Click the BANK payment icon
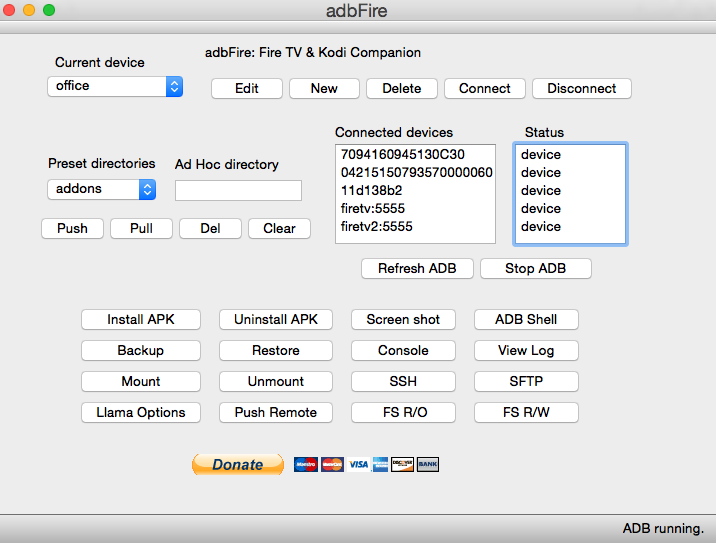This screenshot has height=543, width=716. 428,464
